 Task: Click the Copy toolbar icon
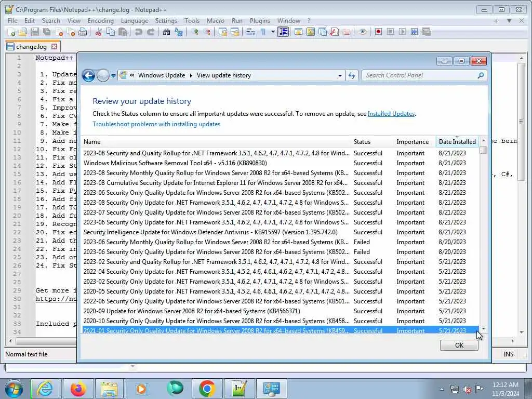pos(111,32)
